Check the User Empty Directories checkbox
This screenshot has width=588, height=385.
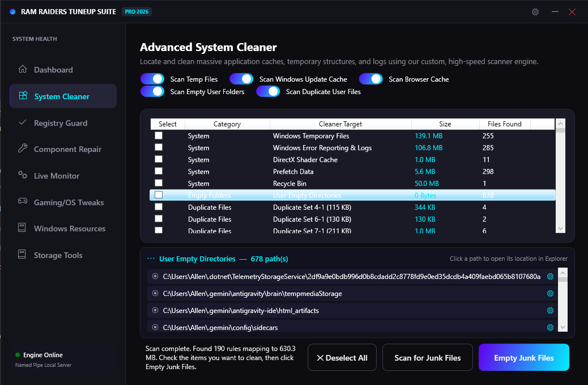click(159, 194)
